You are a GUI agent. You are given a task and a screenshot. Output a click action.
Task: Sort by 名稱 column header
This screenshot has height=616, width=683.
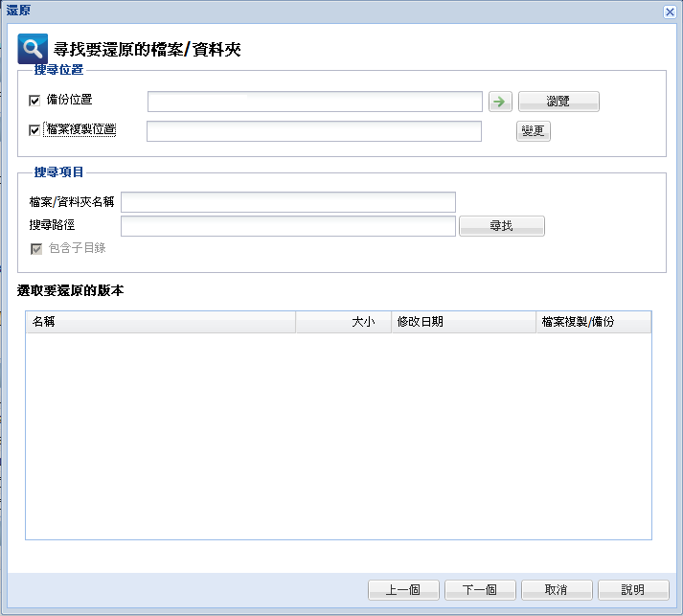[161, 322]
